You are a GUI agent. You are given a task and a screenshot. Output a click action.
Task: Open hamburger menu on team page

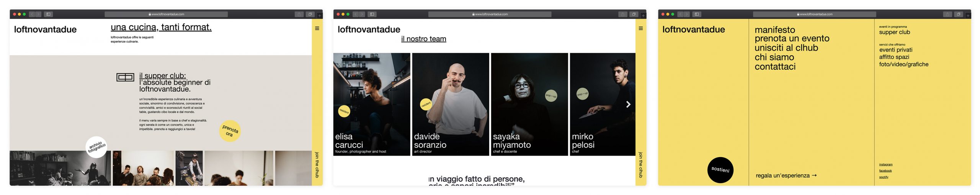click(640, 28)
